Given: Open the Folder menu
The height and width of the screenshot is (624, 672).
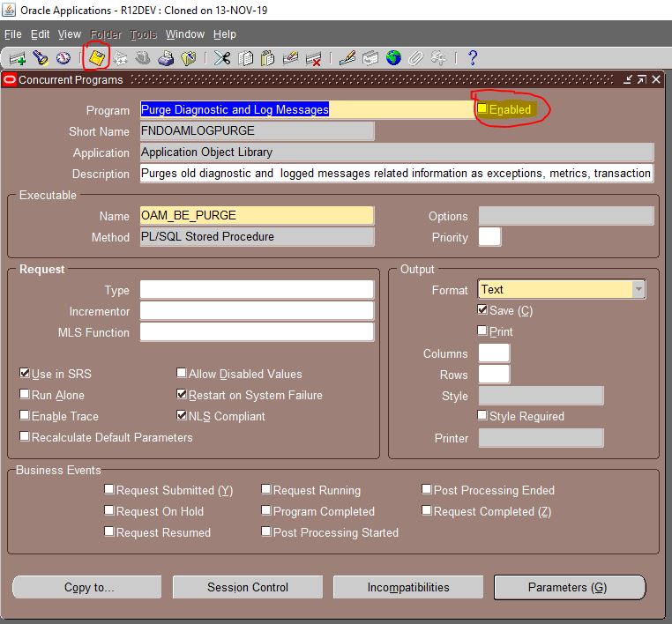Looking at the screenshot, I should tap(106, 34).
